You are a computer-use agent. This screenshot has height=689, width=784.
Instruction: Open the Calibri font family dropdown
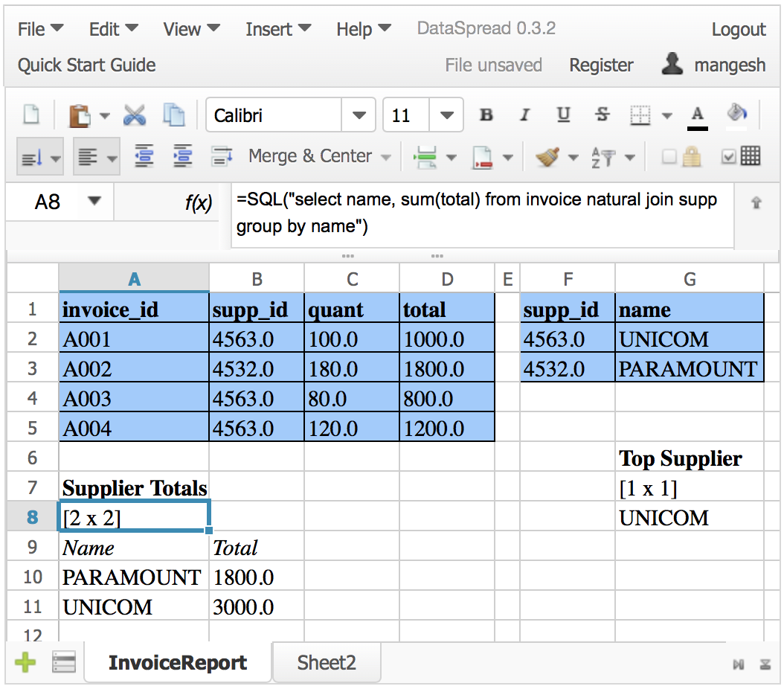pyautogui.click(x=359, y=115)
